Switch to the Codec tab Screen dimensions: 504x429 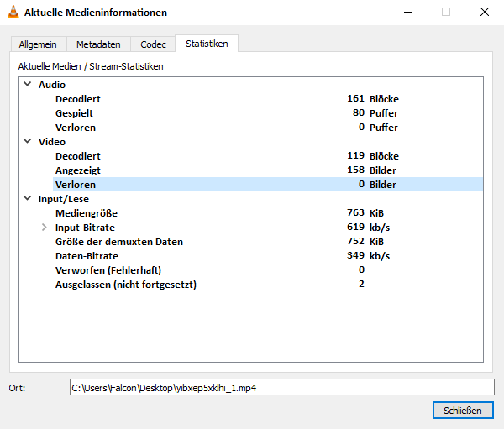153,44
